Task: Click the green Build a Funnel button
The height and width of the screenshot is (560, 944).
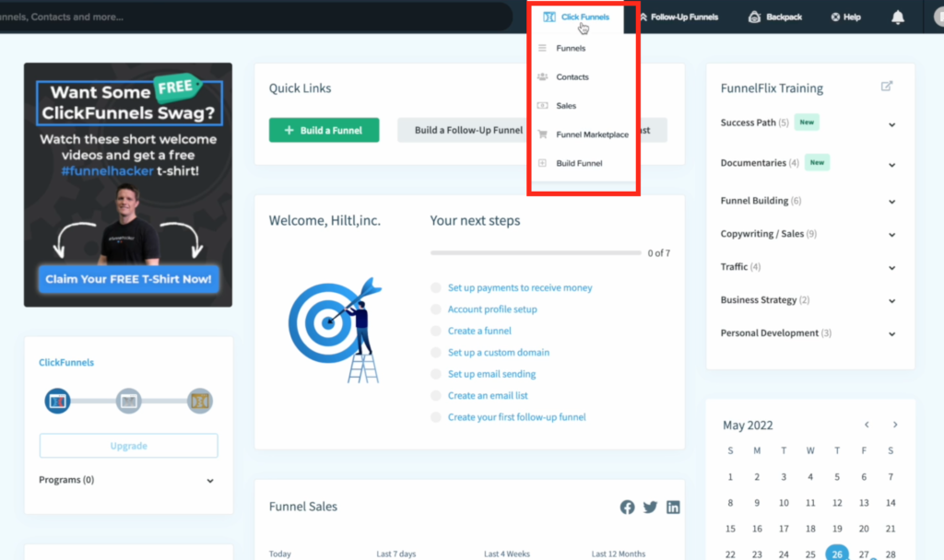Action: click(324, 130)
